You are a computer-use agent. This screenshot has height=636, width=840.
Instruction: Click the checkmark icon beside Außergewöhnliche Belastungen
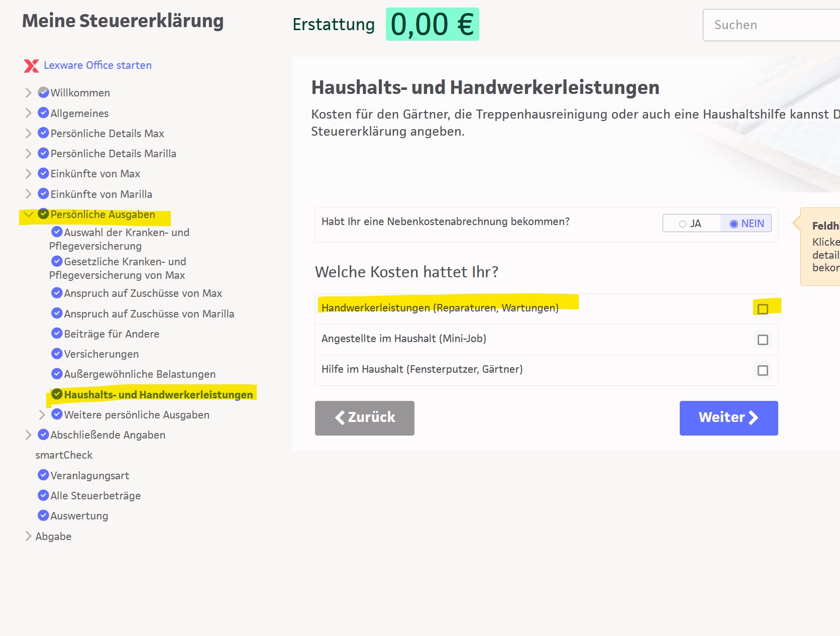click(x=57, y=374)
